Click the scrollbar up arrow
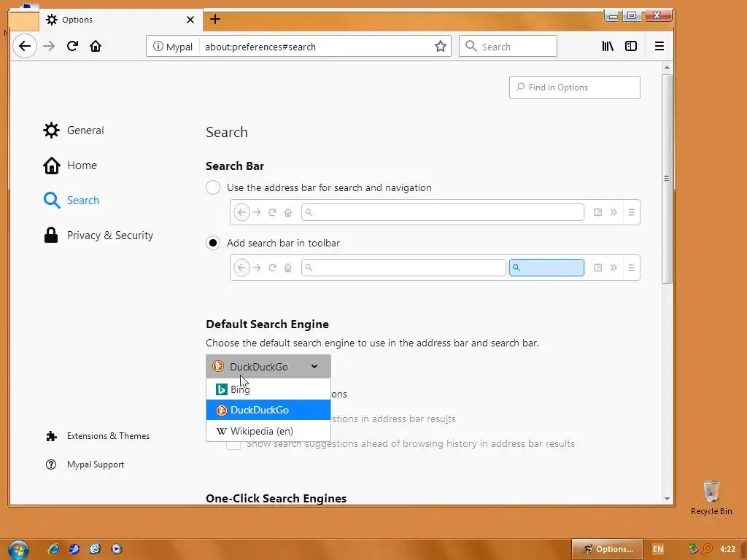Viewport: 747px width, 560px height. coord(667,68)
